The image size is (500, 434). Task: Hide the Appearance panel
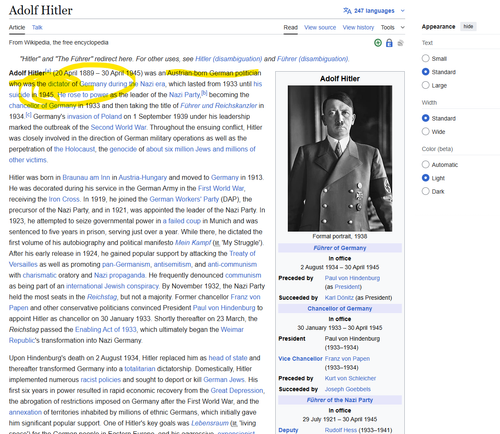[x=468, y=27]
